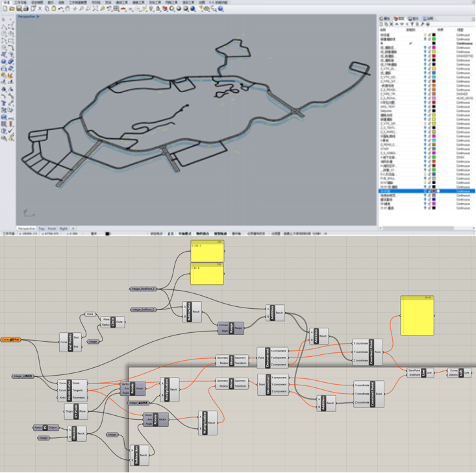The width and height of the screenshot is (476, 473).
Task: Click 记录建构历史 button in status bar
Action: tap(257, 234)
